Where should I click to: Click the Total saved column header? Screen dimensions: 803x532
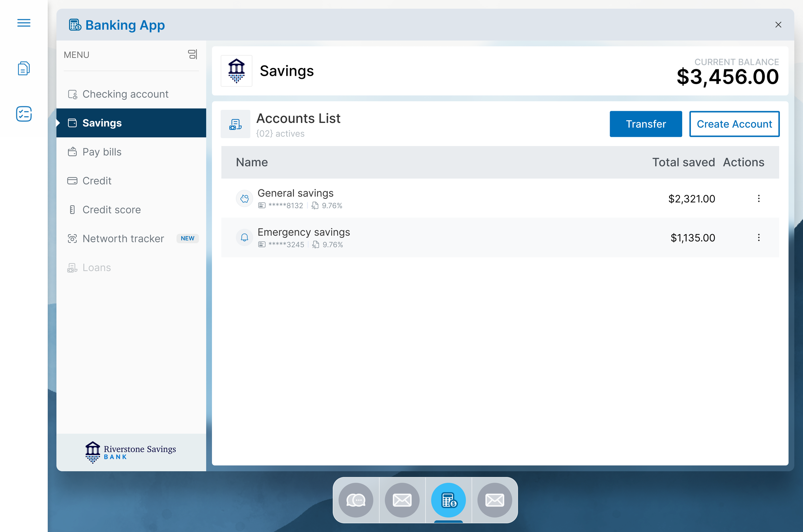pos(683,162)
